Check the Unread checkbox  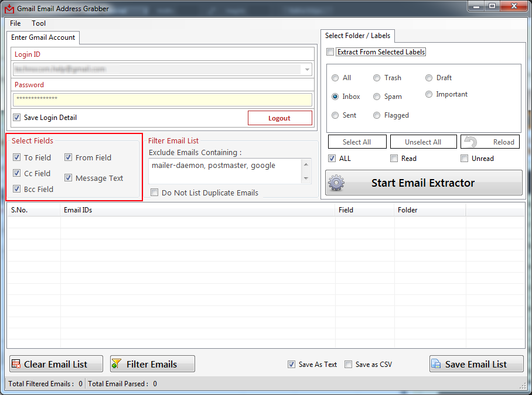[x=464, y=158]
